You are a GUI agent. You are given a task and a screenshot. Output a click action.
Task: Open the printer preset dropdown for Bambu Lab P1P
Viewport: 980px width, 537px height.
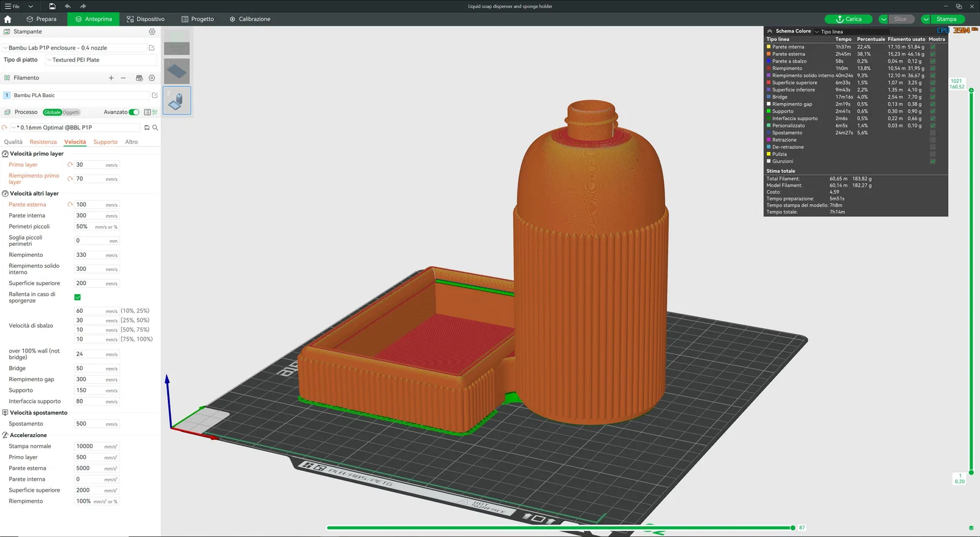[73, 48]
